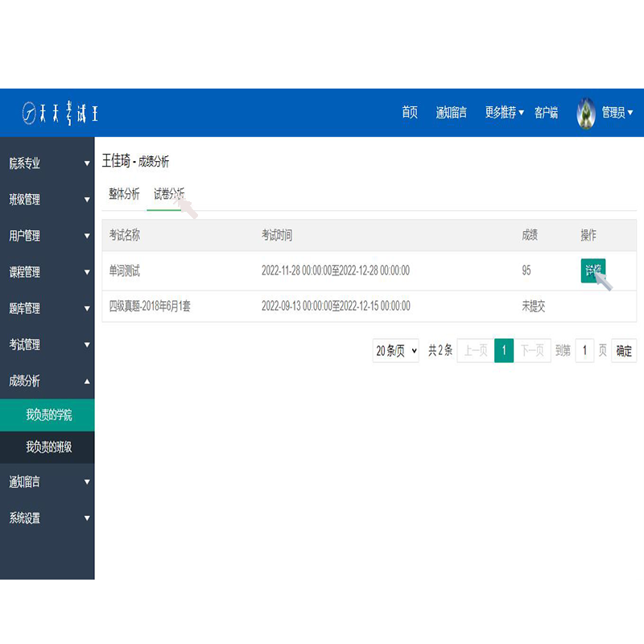The width and height of the screenshot is (644, 644).
Task: Open the 20条/页 page size dropdown
Action: click(396, 350)
